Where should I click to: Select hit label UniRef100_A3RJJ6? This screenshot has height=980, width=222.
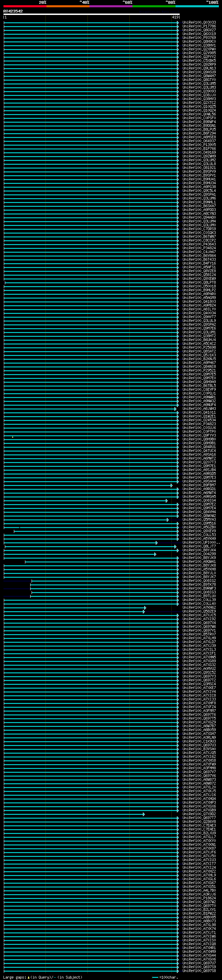click(x=199, y=894)
